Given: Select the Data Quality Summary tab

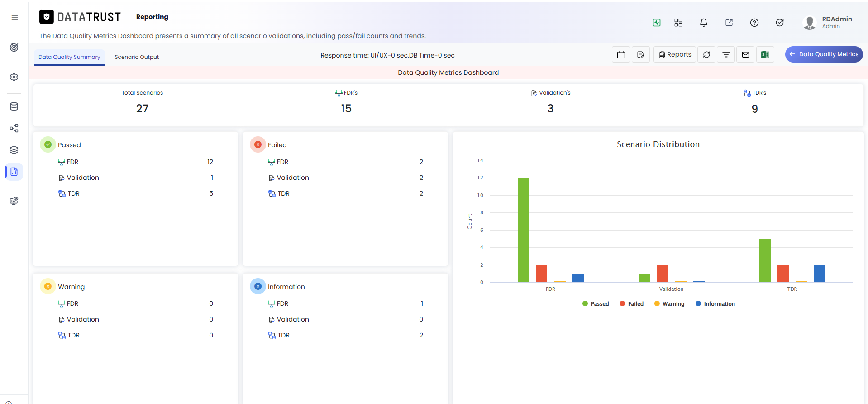Looking at the screenshot, I should tap(69, 57).
